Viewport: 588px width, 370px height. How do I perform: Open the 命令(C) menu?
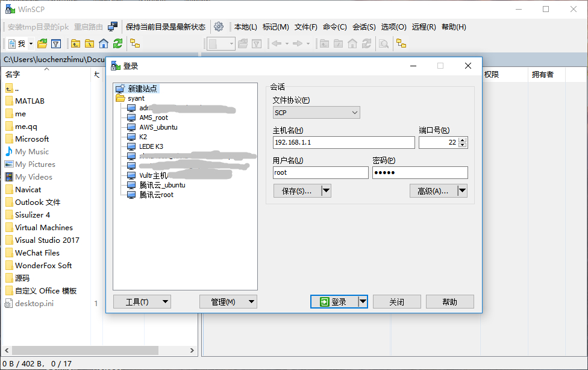(x=335, y=27)
